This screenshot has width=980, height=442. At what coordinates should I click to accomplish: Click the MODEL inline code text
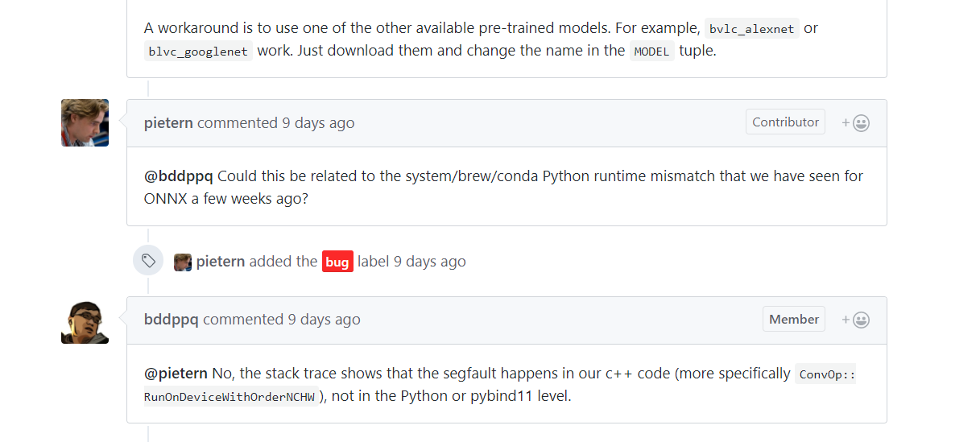click(x=651, y=51)
